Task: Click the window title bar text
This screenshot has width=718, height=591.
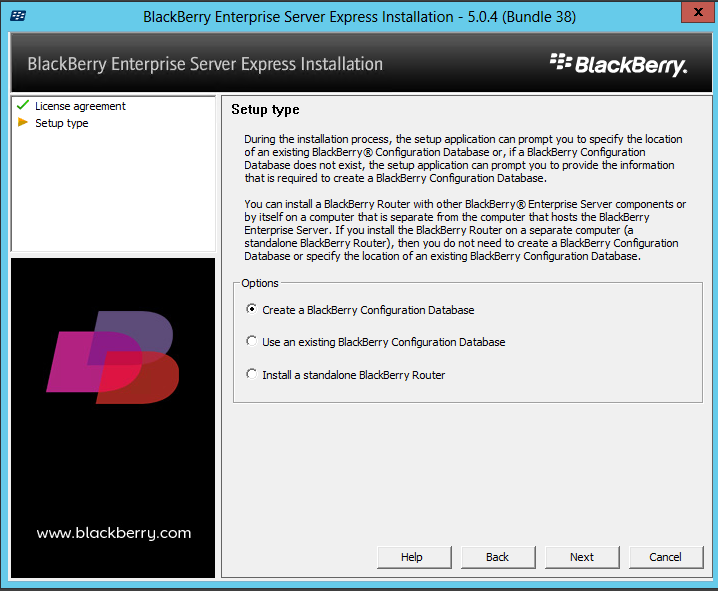Action: pos(359,17)
